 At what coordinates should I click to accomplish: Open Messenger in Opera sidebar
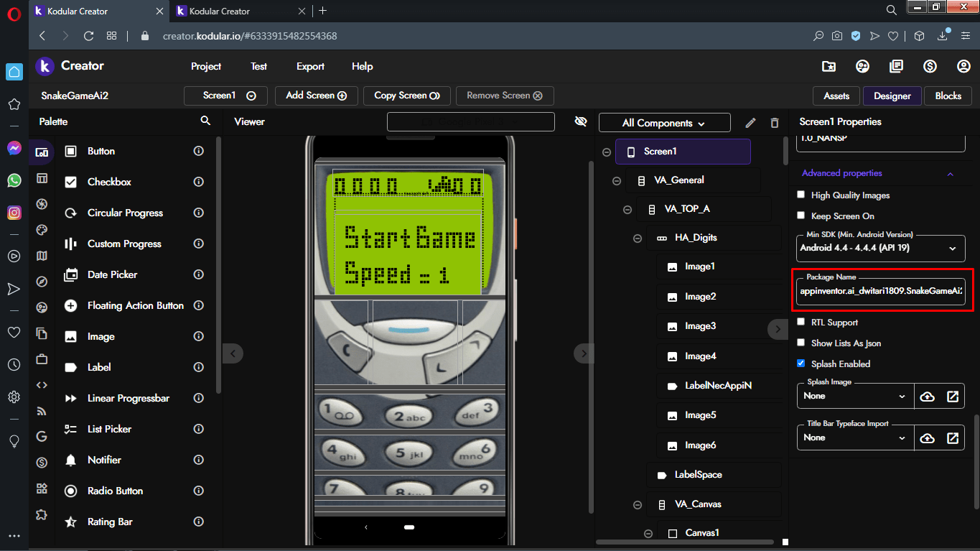pos(14,148)
